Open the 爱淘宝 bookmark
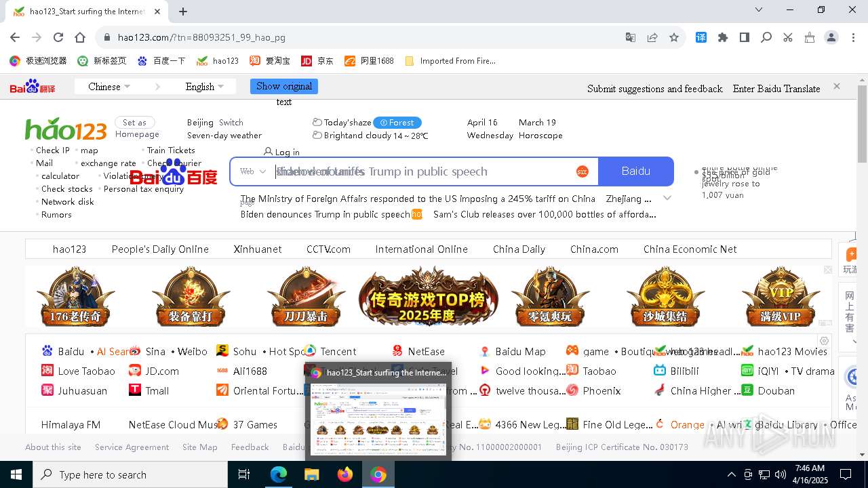 (270, 60)
